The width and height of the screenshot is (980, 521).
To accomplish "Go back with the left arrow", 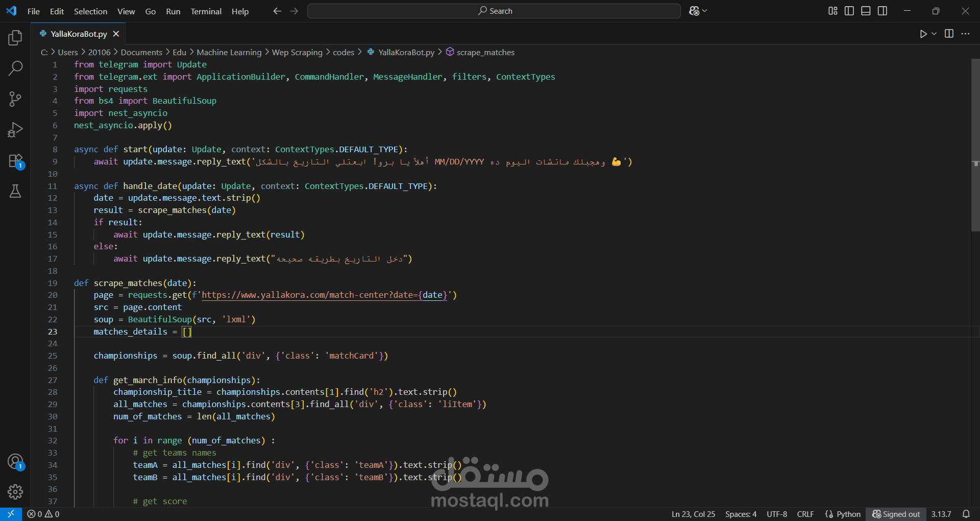I will point(277,11).
